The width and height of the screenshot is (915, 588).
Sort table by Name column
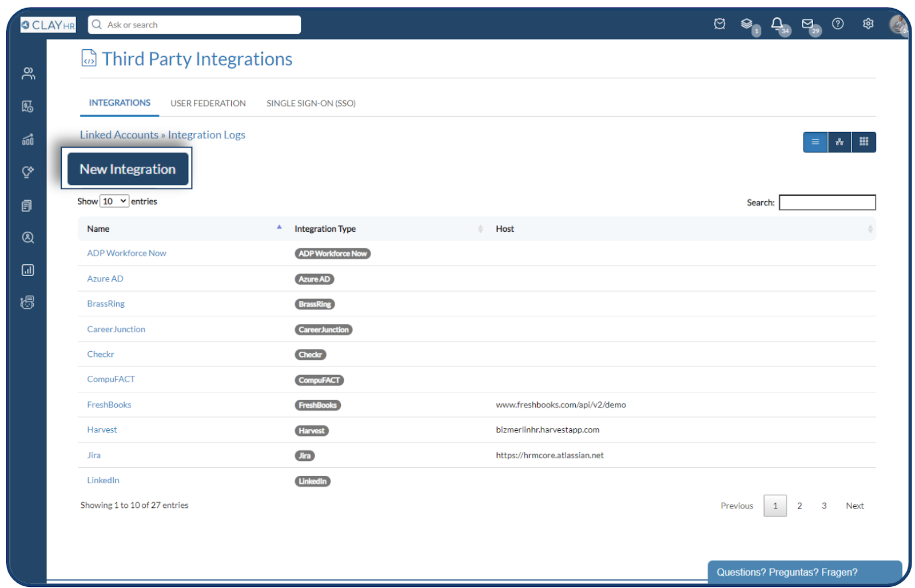[x=184, y=229]
